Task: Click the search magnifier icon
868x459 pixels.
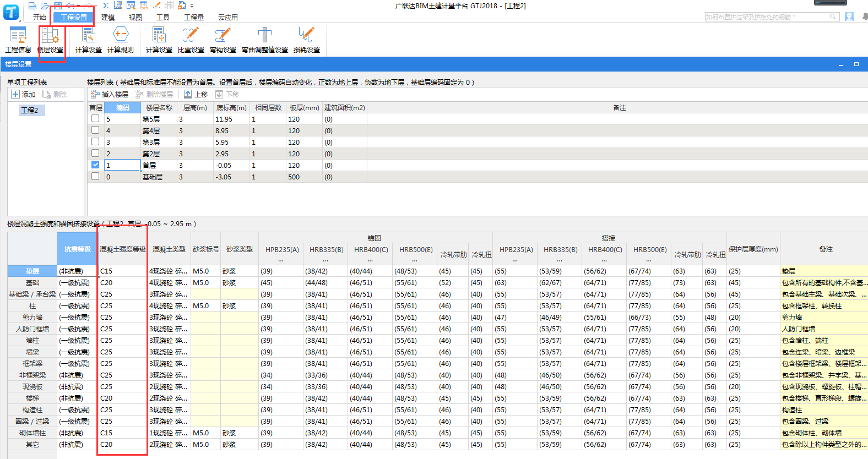Action: [833, 17]
